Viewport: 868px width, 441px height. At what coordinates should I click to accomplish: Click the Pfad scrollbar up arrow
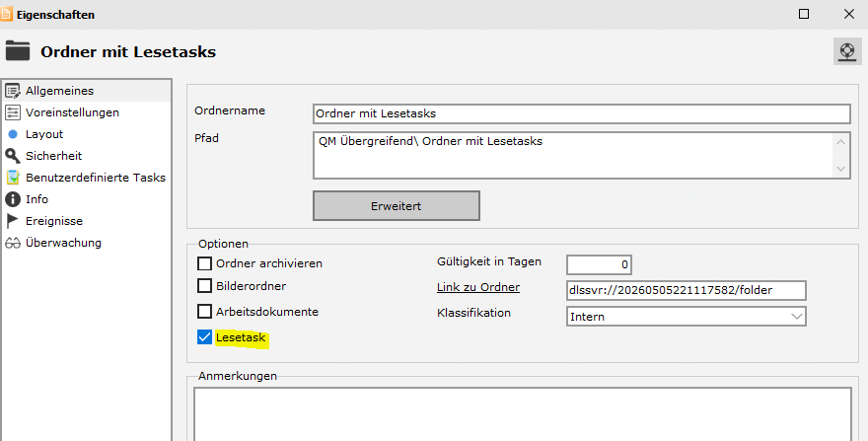[x=840, y=142]
